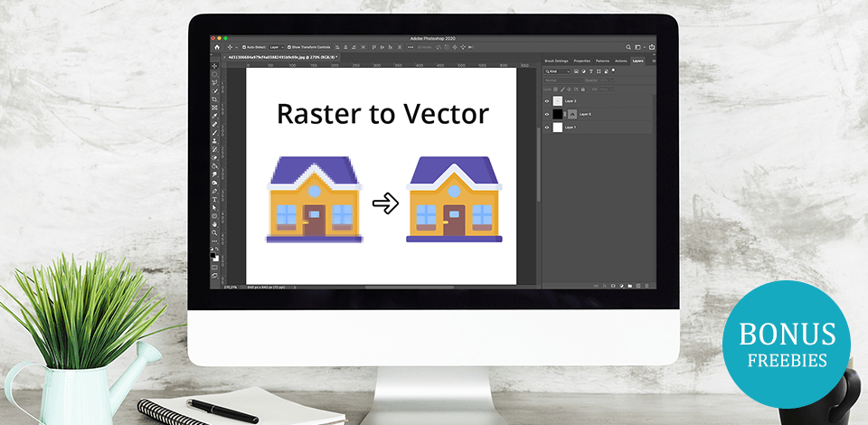
Task: Select the open .jpg document tab
Action: click(282, 57)
